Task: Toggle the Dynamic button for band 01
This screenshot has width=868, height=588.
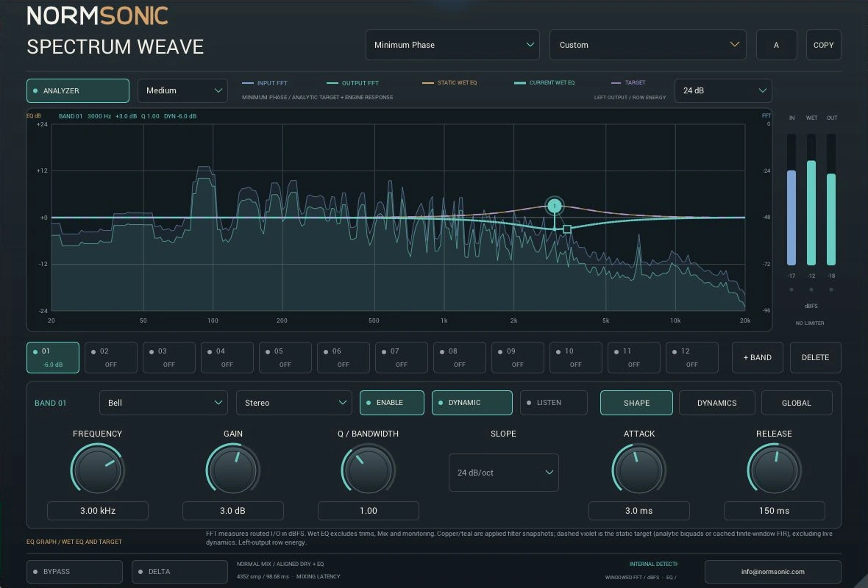Action: pos(472,403)
